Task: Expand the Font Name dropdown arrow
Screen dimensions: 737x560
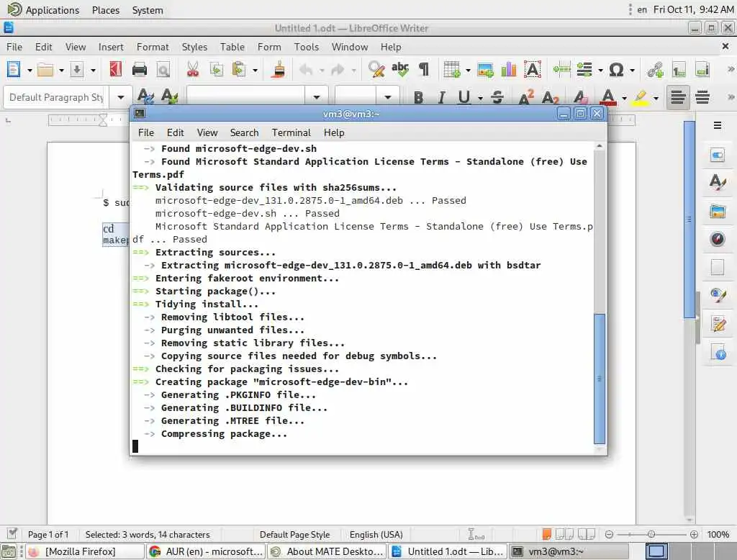Action: pyautogui.click(x=317, y=97)
